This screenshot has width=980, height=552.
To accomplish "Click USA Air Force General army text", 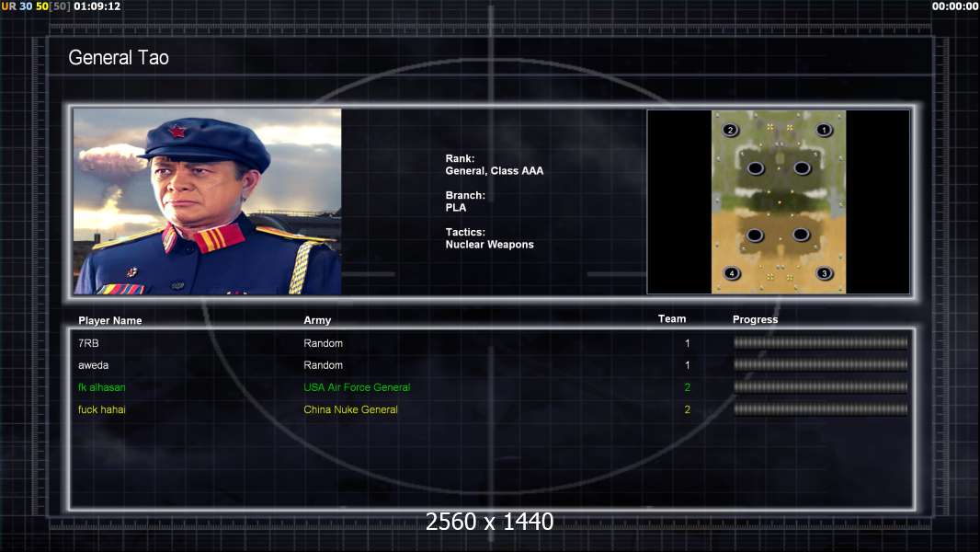I will 357,387.
